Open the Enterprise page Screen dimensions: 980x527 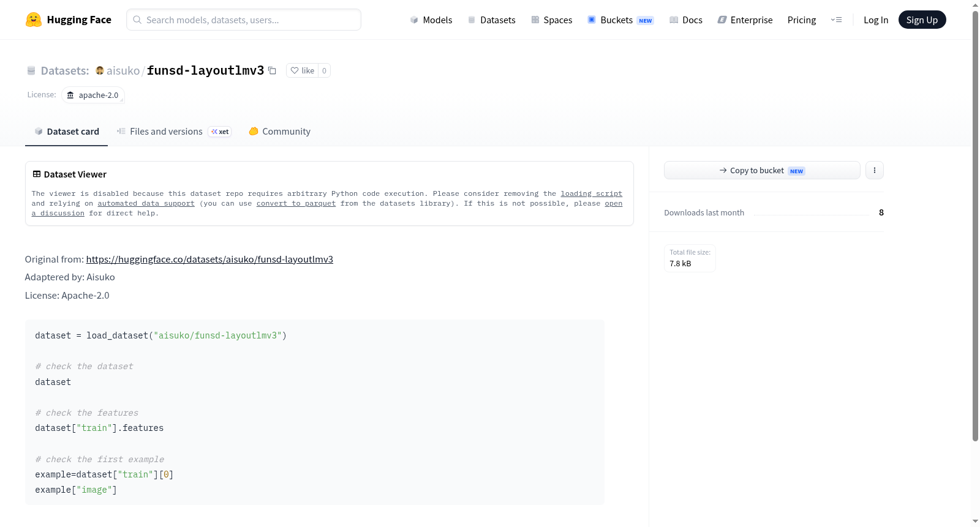pos(745,20)
